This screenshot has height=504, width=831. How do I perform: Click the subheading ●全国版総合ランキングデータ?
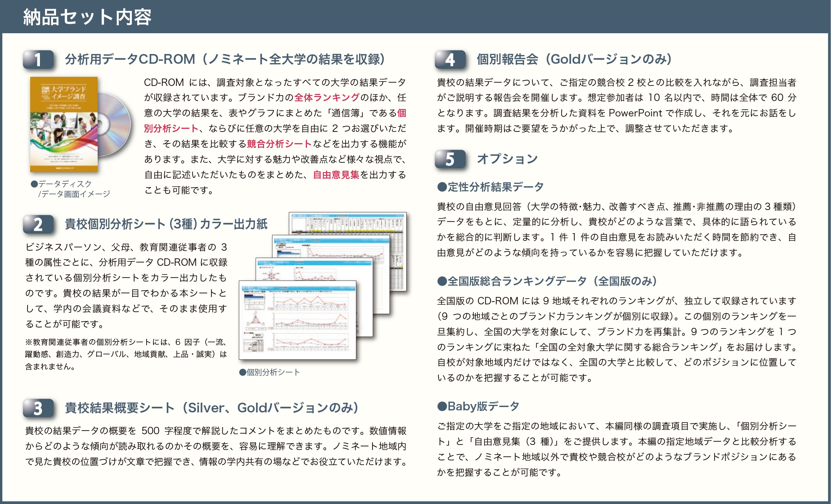coord(512,281)
